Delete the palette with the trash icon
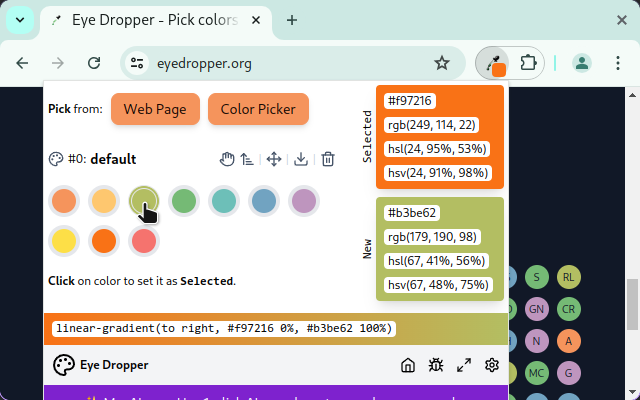 327,159
